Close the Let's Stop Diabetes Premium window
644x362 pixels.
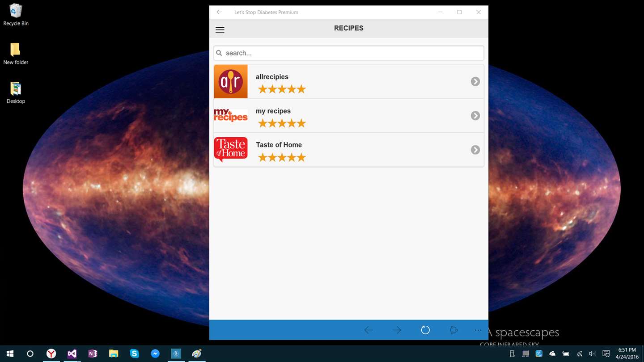coord(479,12)
